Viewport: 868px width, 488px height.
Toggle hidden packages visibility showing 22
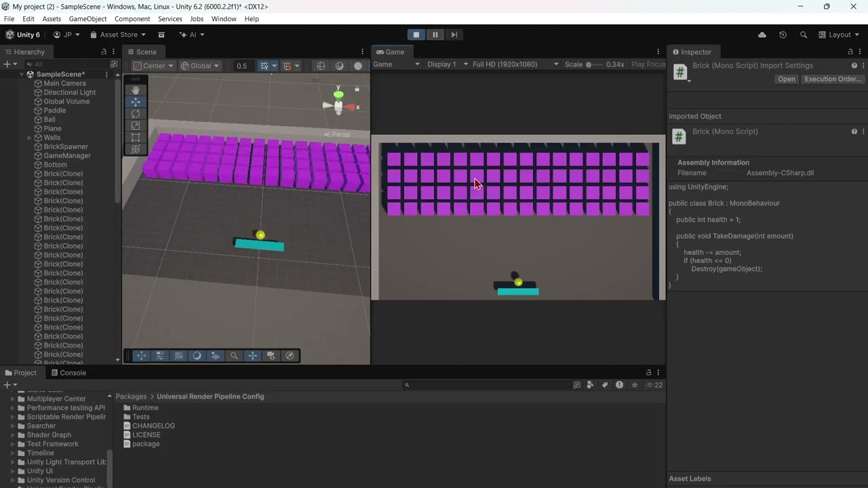coord(654,385)
